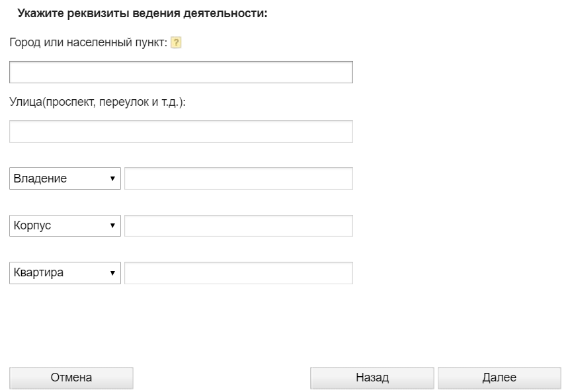
Task: Focus the city or settlement input field
Action: coord(181,72)
